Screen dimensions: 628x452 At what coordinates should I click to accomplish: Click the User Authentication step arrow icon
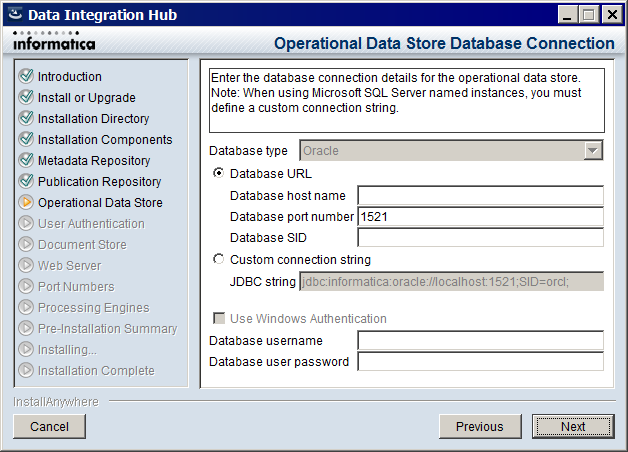click(26, 223)
